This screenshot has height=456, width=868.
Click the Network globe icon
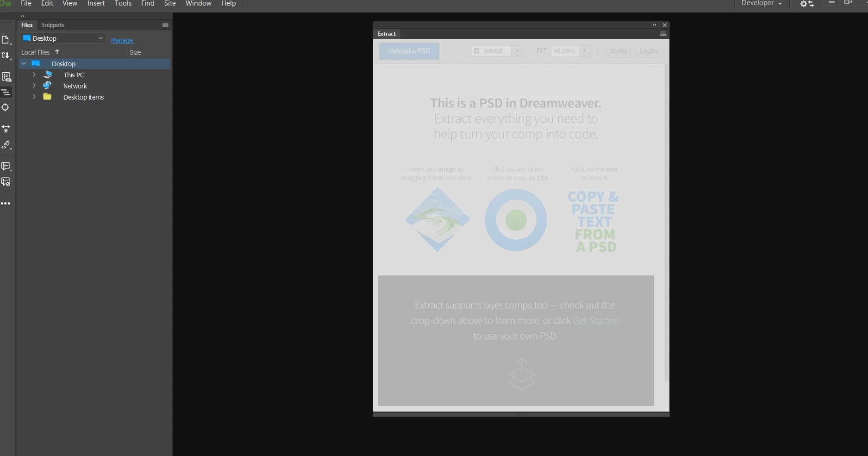(47, 86)
